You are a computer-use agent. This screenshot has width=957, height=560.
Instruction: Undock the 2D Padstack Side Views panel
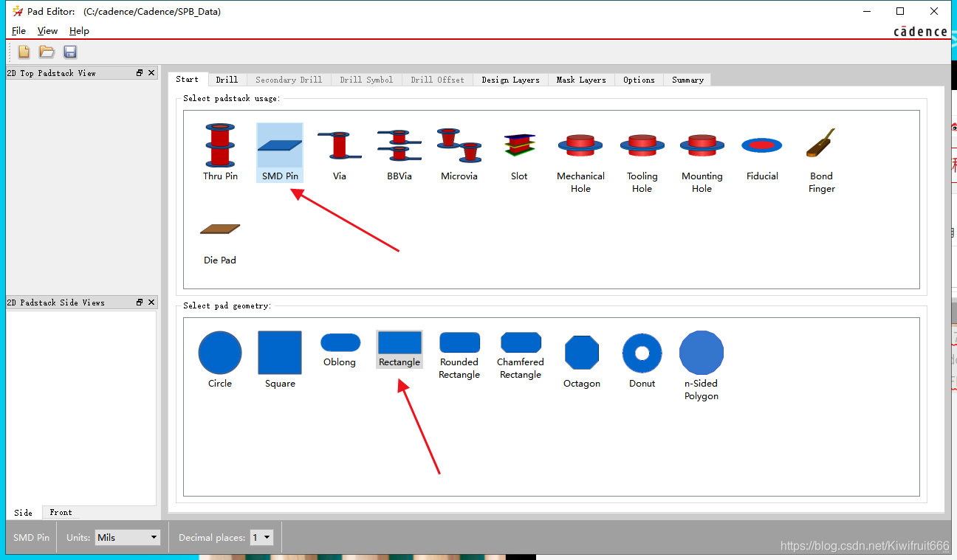point(140,303)
